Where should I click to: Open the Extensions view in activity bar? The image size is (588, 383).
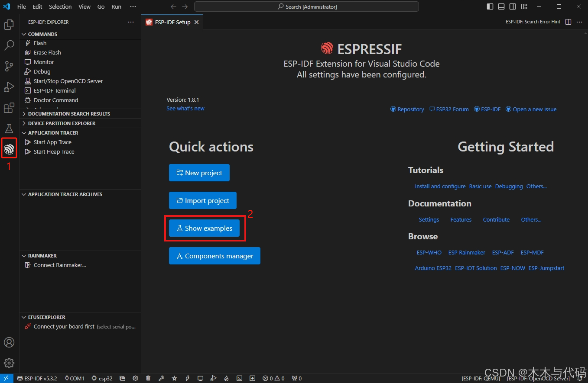(9, 108)
